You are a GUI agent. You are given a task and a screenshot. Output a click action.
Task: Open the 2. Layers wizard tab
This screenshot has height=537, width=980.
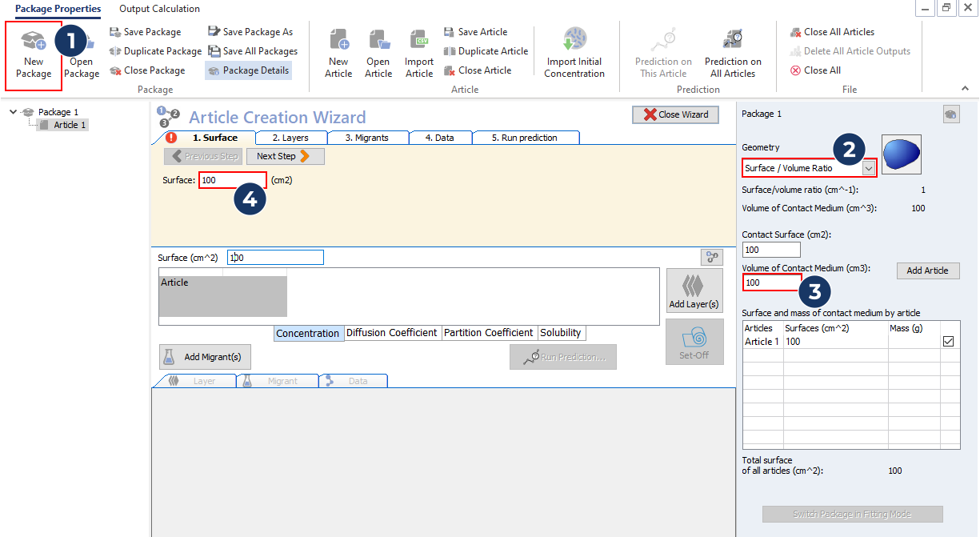coord(291,138)
